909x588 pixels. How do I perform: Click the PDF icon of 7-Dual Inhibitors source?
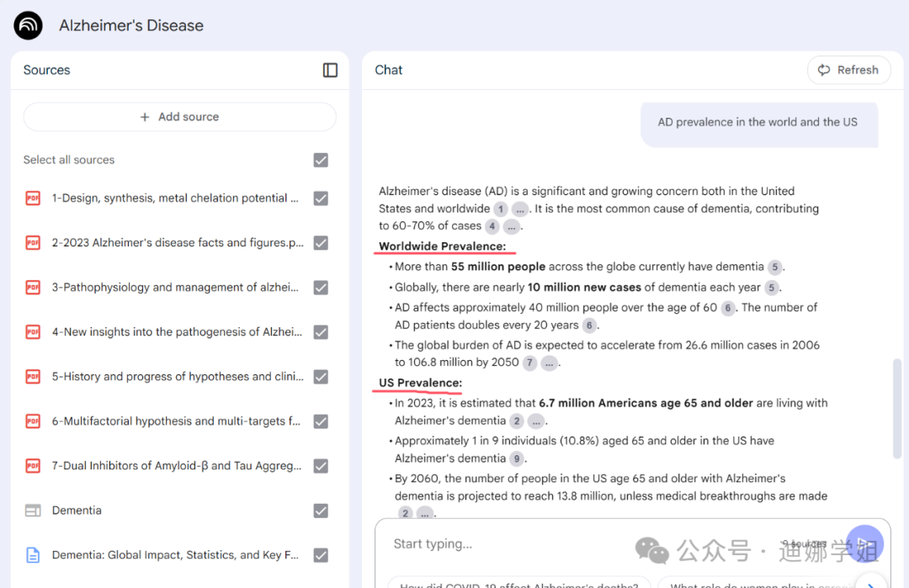(33, 466)
